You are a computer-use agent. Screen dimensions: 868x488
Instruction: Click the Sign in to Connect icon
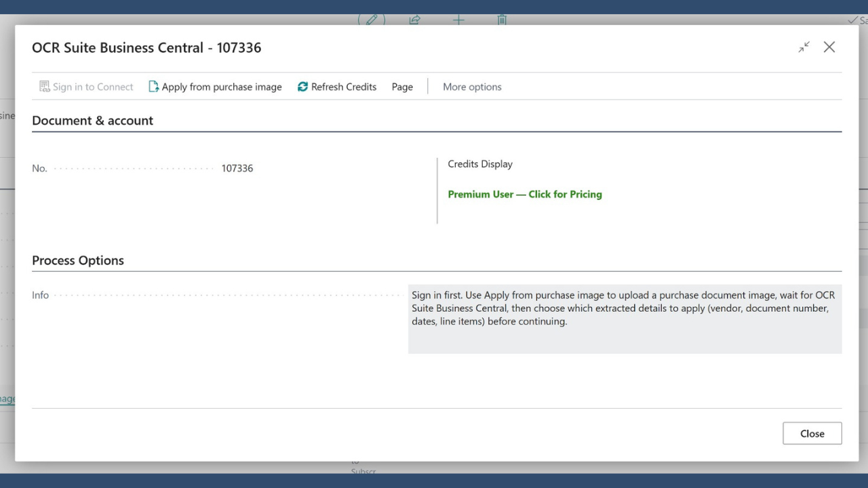pyautogui.click(x=44, y=87)
